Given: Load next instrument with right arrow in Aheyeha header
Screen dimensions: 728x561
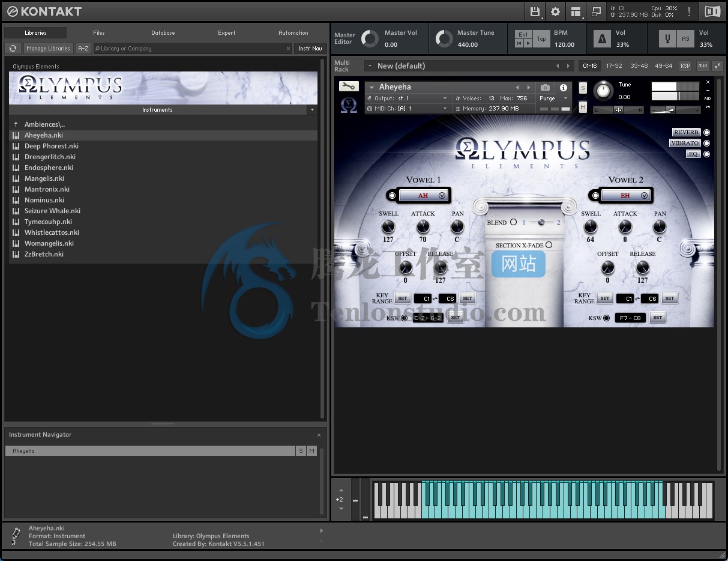Looking at the screenshot, I should (528, 88).
